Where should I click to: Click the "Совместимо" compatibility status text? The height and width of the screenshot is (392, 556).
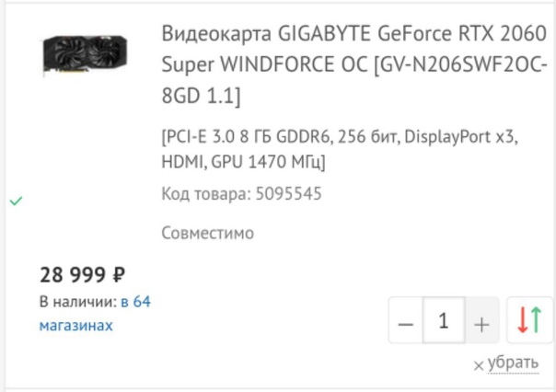coord(207,233)
